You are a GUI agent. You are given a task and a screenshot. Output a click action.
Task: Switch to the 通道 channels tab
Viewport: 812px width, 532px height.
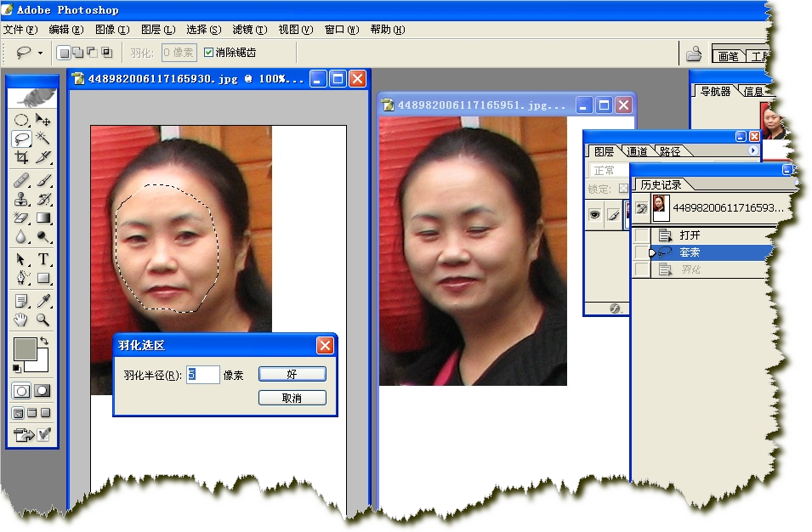coord(637,151)
